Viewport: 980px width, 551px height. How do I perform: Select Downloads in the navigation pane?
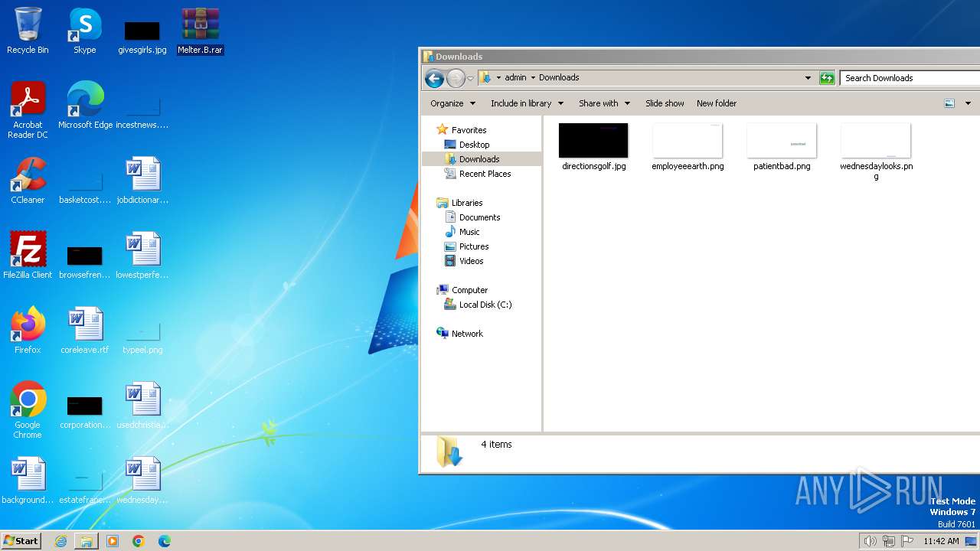click(x=479, y=159)
